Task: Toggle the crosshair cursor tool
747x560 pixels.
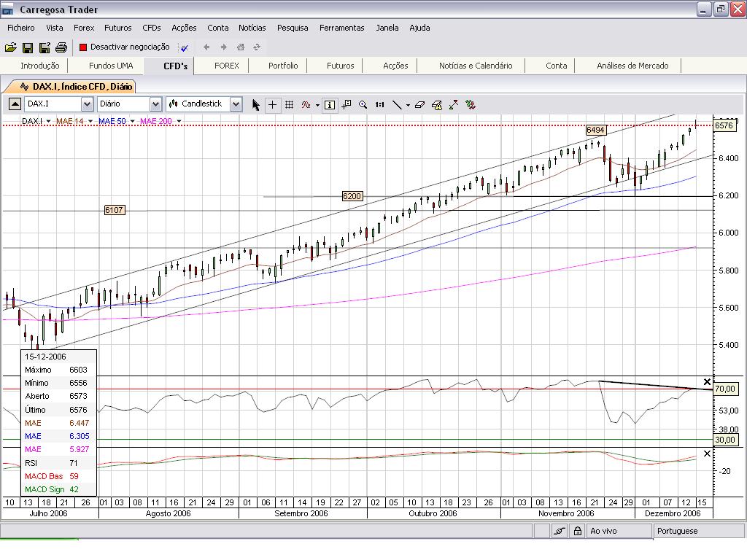Action: click(x=273, y=105)
